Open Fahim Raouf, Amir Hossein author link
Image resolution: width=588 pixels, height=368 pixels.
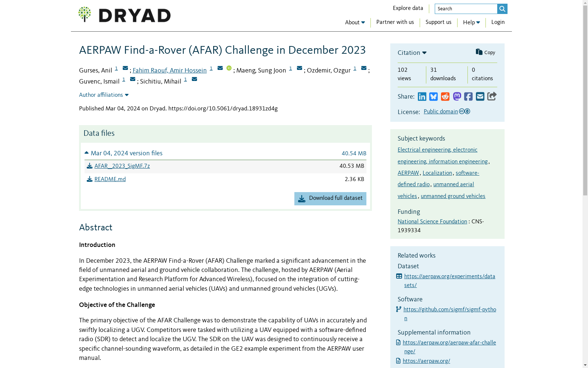click(x=169, y=70)
